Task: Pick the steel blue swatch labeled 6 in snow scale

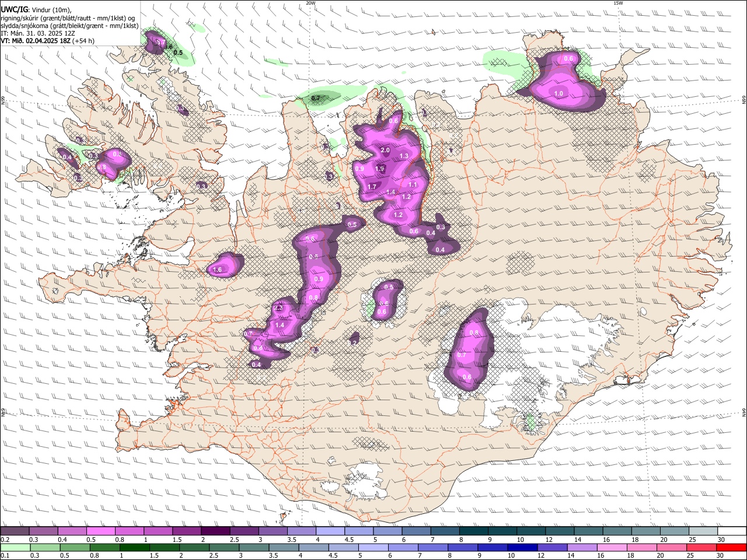Action: tap(416, 531)
